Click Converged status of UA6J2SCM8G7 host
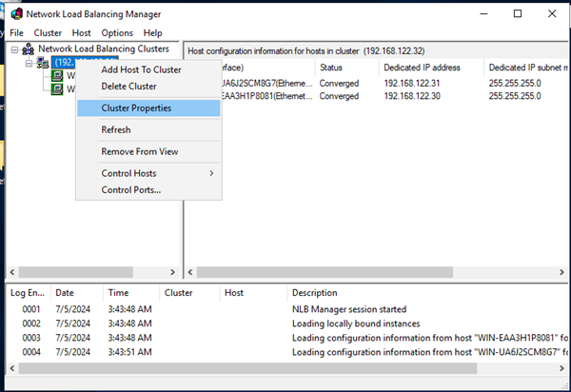This screenshot has width=571, height=392. (x=339, y=84)
